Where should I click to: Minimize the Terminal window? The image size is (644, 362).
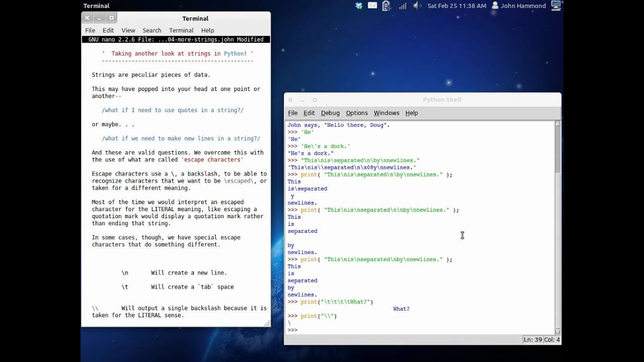pyautogui.click(x=99, y=18)
